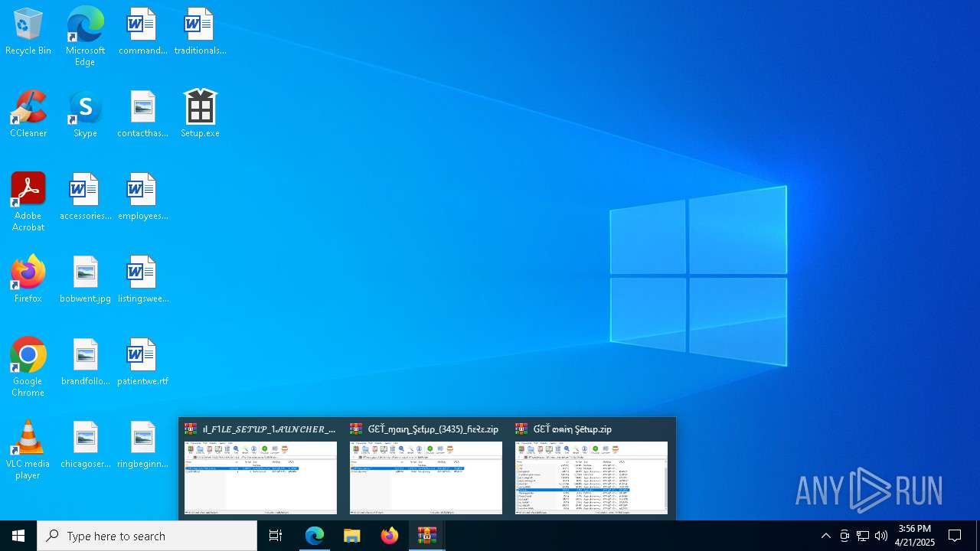Image resolution: width=980 pixels, height=551 pixels.
Task: Open the network status tray icon
Action: tap(863, 536)
